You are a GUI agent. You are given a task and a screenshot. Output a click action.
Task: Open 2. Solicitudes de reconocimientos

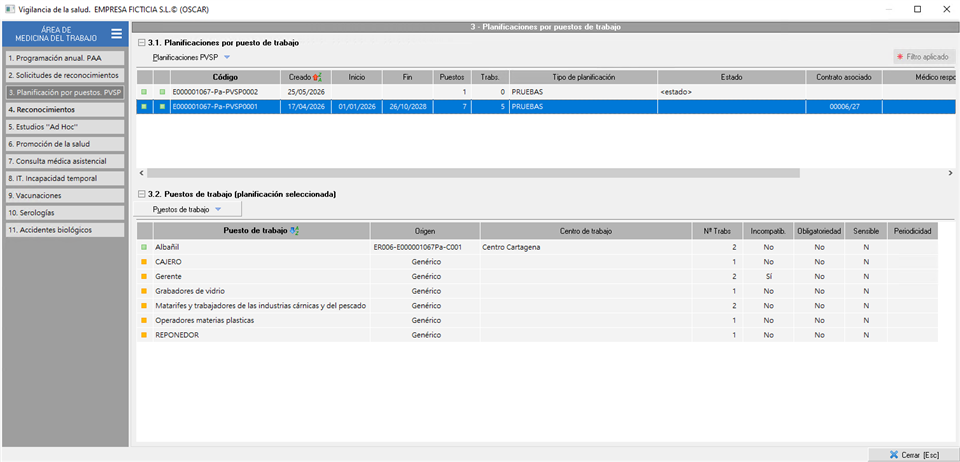(x=65, y=76)
